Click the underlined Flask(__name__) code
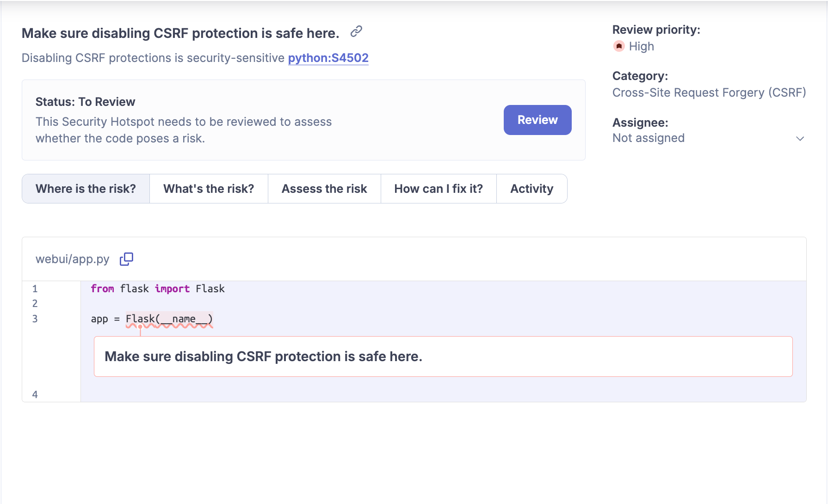 [169, 319]
